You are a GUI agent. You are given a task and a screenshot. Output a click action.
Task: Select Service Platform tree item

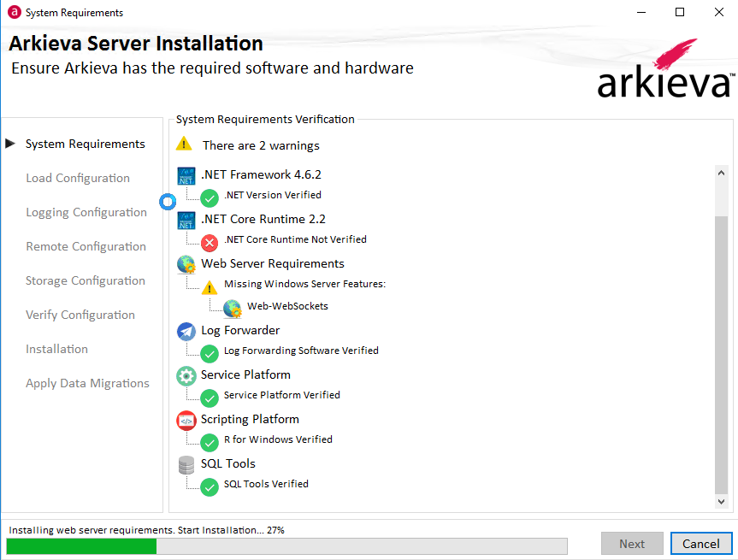pos(245,375)
